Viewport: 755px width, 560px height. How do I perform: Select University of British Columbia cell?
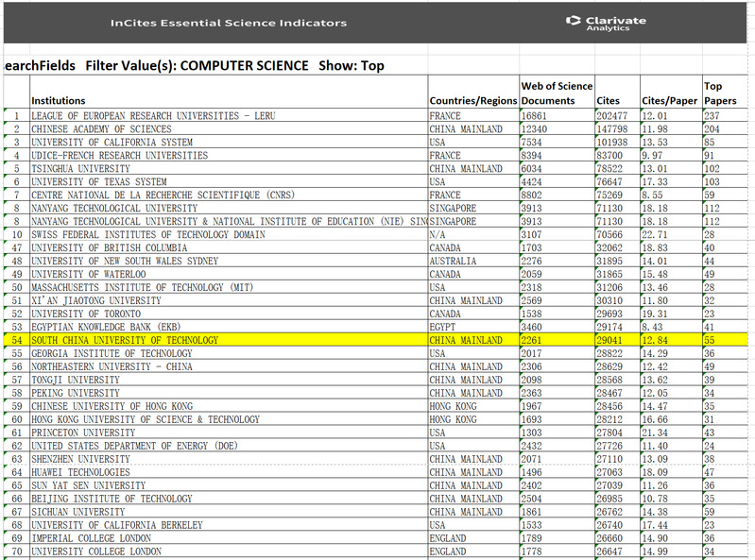click(x=229, y=247)
